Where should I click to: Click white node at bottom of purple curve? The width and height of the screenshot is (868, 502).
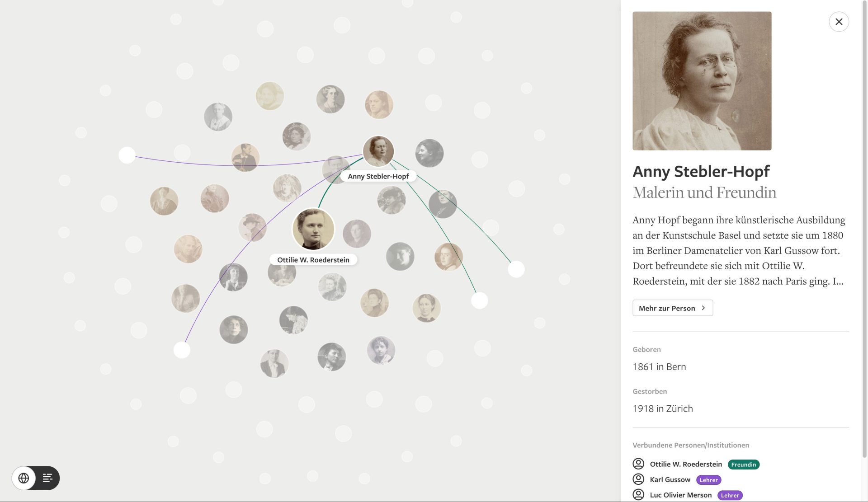[182, 350]
